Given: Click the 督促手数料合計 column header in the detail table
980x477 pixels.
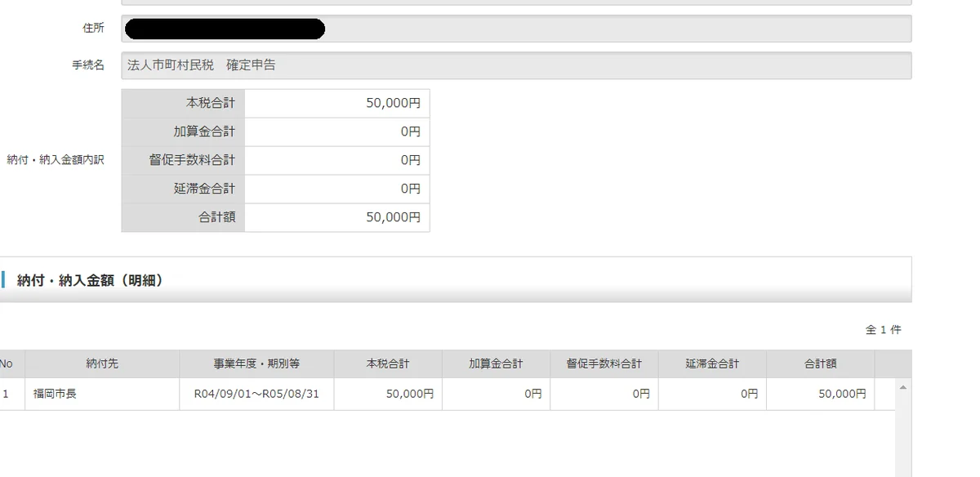Looking at the screenshot, I should tap(604, 364).
